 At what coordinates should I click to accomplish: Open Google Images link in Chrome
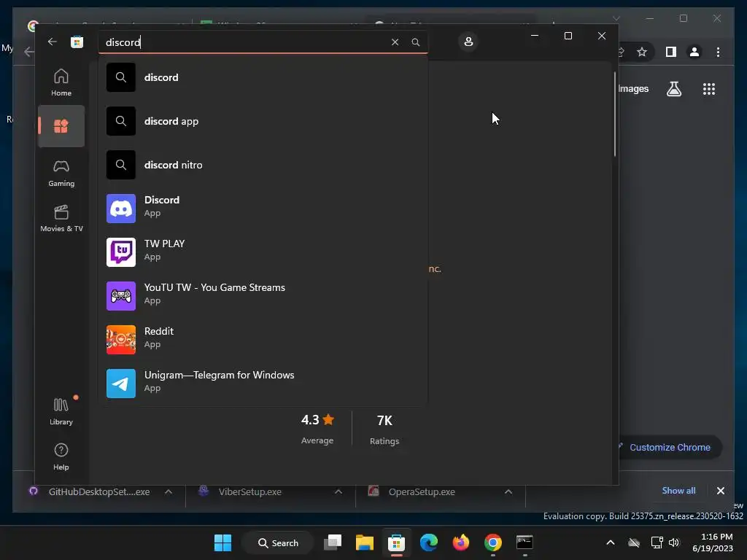click(633, 88)
